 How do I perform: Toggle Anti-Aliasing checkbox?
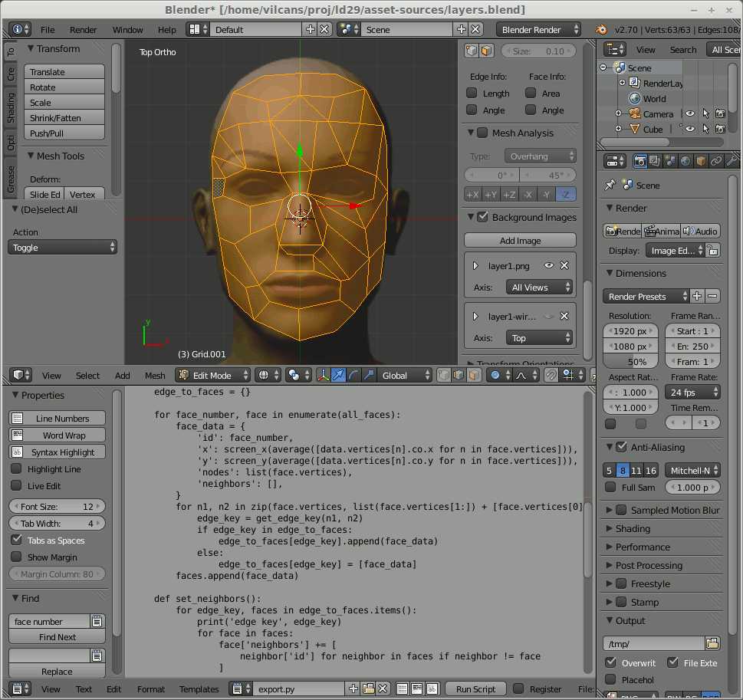pyautogui.click(x=621, y=447)
